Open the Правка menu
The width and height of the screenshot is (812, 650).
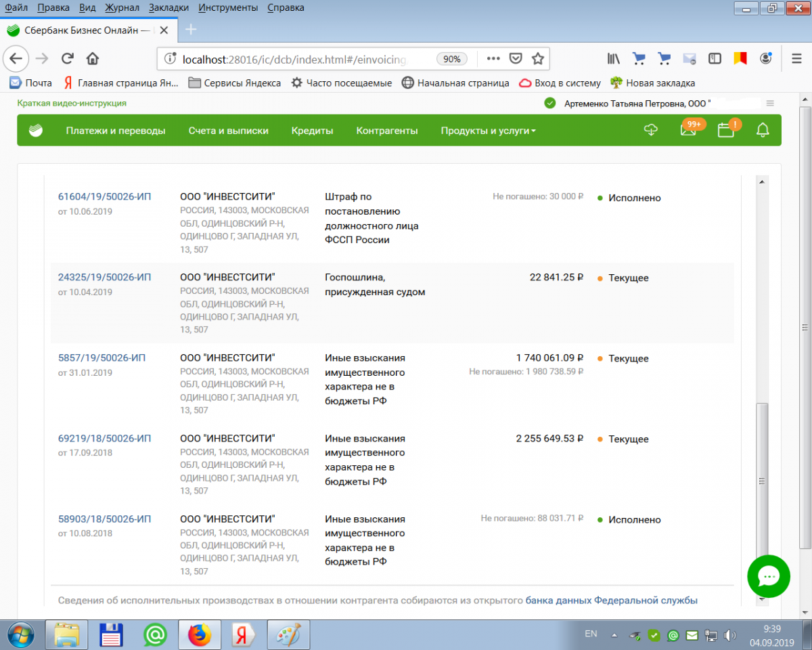53,7
